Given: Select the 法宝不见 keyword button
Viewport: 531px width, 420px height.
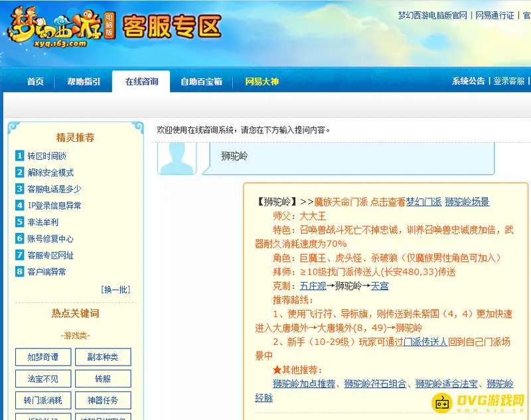Looking at the screenshot, I should tap(43, 379).
